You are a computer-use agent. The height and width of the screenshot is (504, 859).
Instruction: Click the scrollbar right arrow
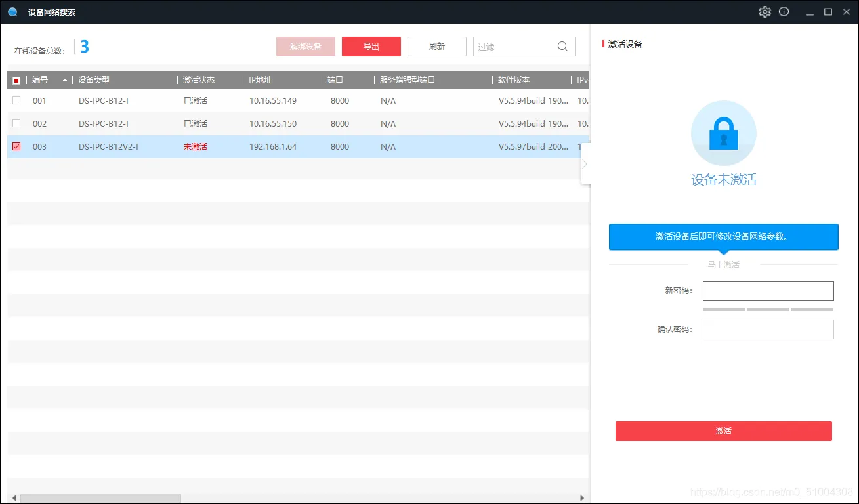click(x=582, y=498)
